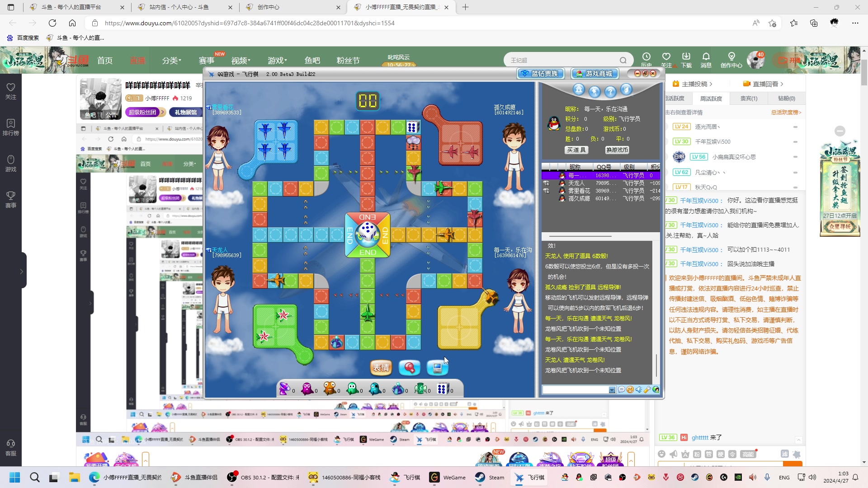This screenshot has height=488, width=868.
Task: Open Douyu watch history clock icon
Action: 646,57
